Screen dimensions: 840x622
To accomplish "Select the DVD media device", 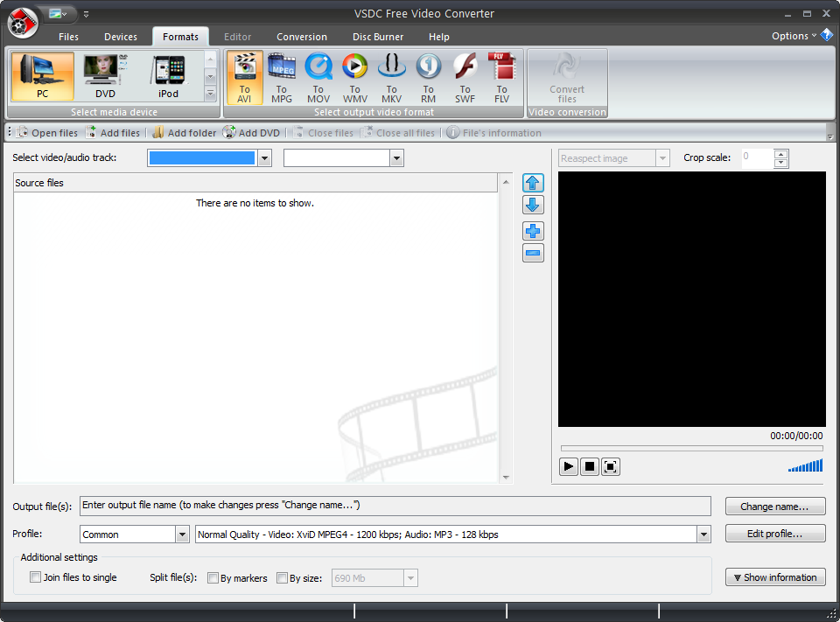I will (105, 77).
